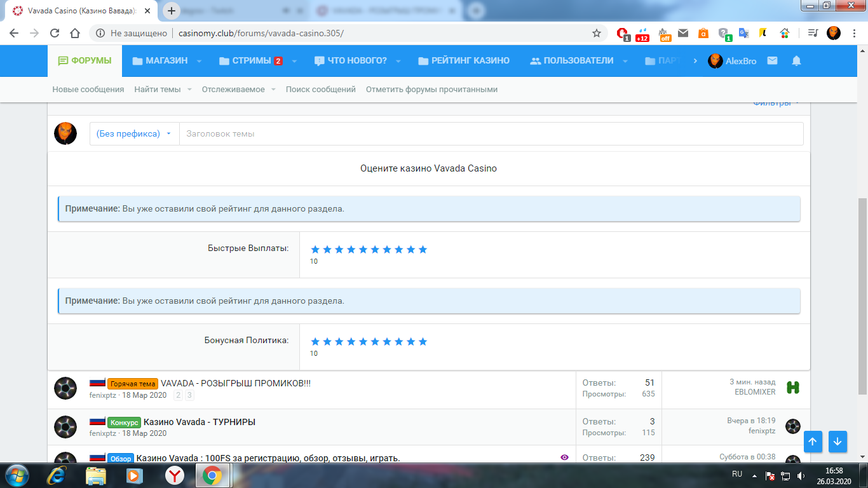Viewport: 868px width, 488px height.
Task: Open a new browser tab
Action: [x=172, y=11]
